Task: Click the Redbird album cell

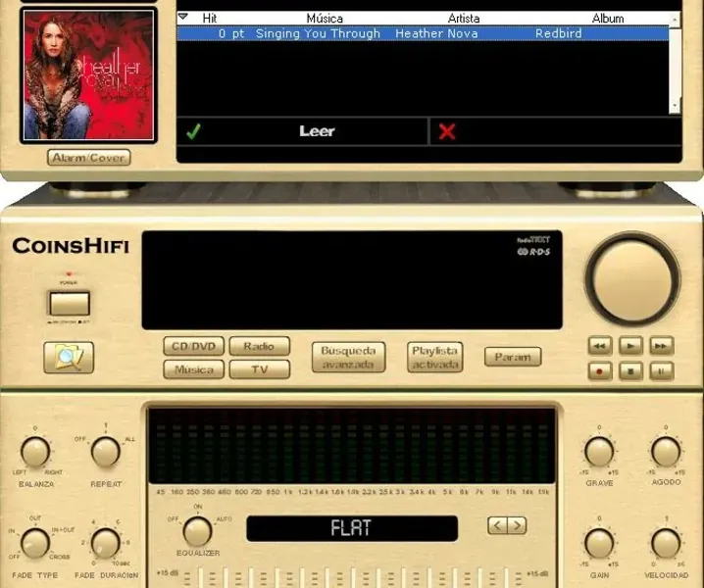Action: [558, 33]
